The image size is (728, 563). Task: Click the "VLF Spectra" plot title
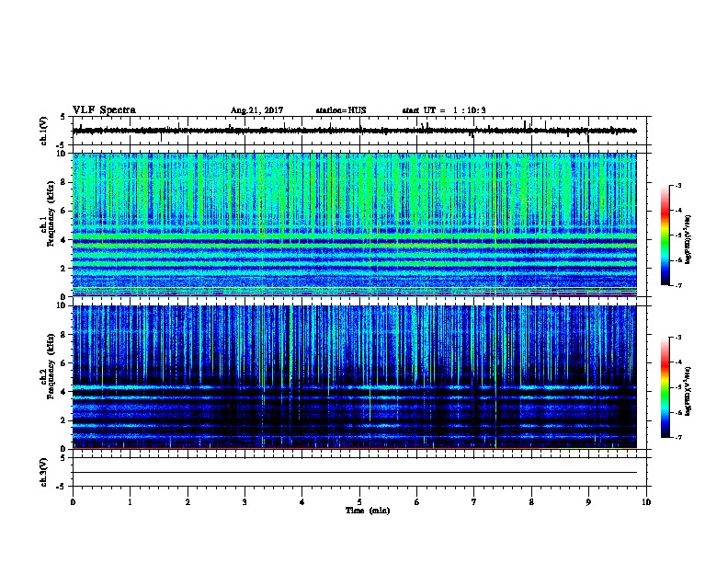[x=104, y=110]
